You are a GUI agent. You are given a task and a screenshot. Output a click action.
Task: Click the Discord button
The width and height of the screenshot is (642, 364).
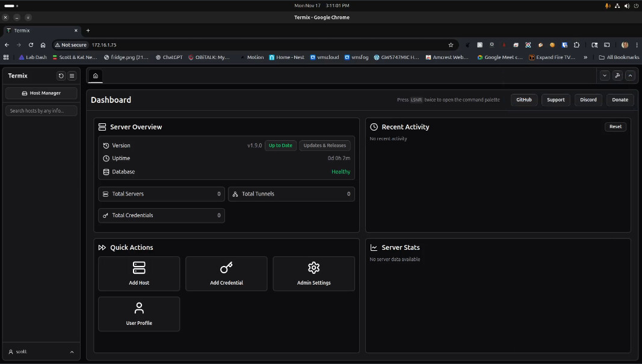pyautogui.click(x=588, y=100)
